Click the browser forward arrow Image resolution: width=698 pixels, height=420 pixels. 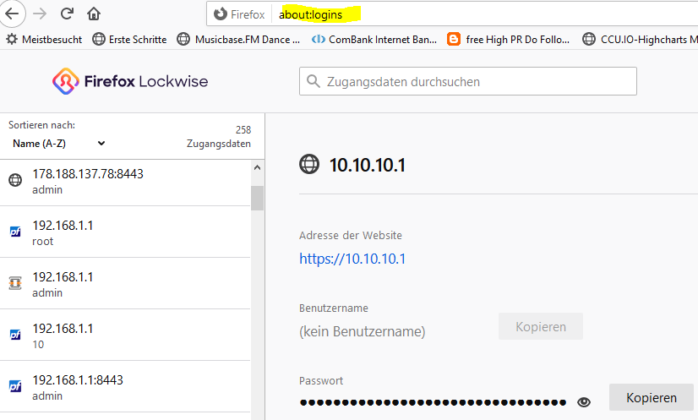[40, 14]
